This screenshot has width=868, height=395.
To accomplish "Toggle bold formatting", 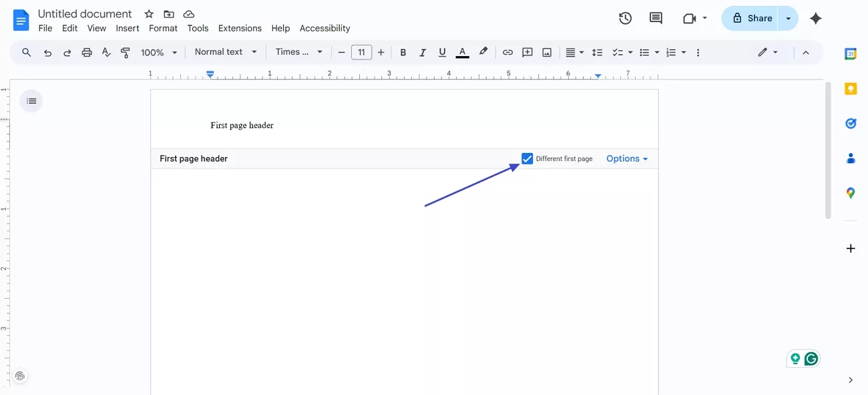I will click(x=403, y=51).
